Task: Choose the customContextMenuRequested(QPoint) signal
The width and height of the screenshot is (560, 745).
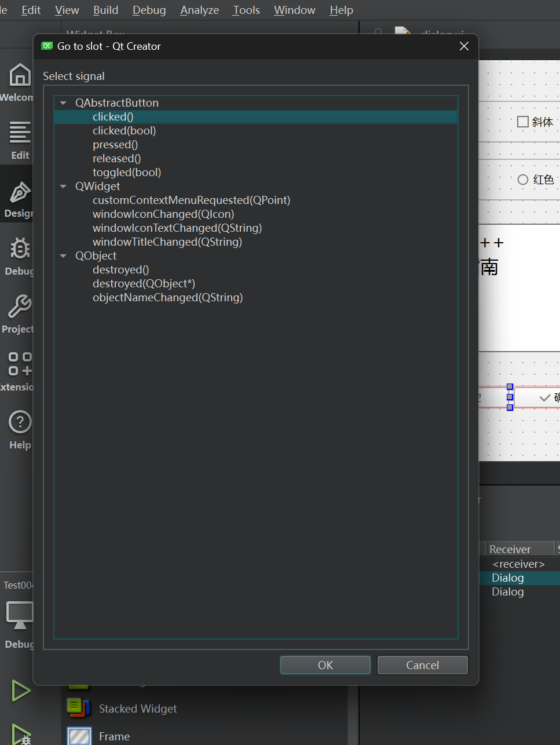Action: point(191,200)
